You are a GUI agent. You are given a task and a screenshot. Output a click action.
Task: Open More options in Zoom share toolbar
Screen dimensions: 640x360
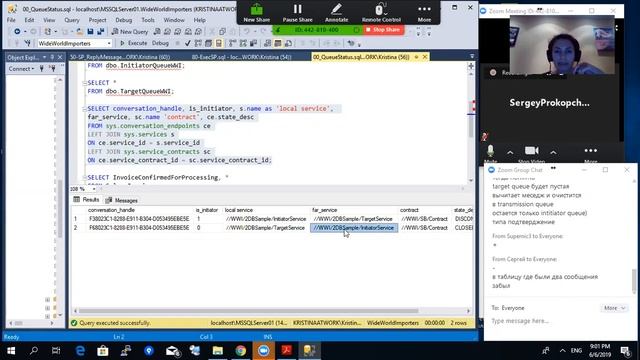(424, 13)
